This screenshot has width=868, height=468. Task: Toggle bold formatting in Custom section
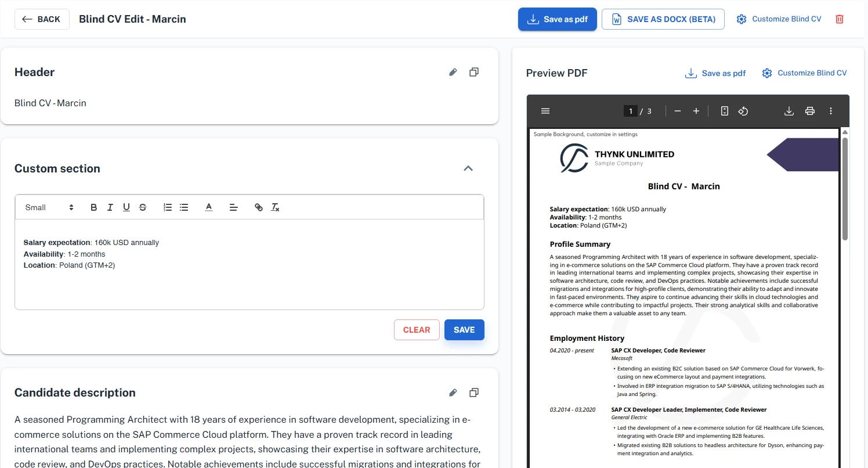93,207
